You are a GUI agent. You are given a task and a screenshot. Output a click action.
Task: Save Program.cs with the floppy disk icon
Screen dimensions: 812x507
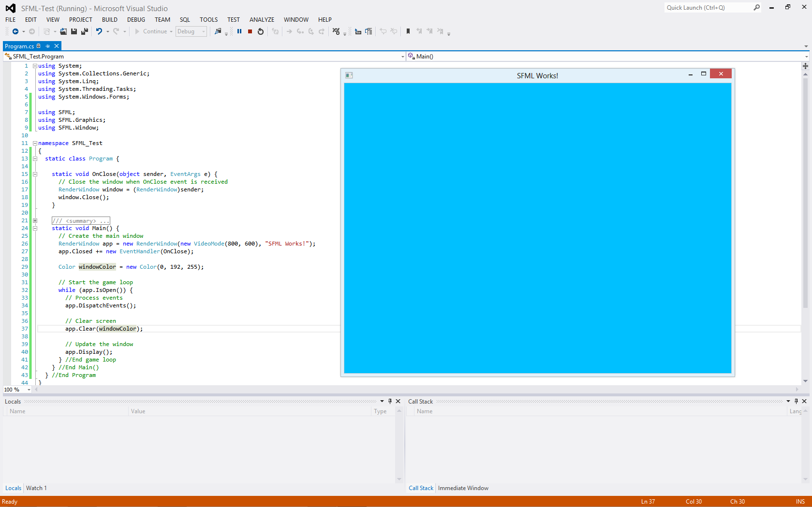tap(74, 31)
